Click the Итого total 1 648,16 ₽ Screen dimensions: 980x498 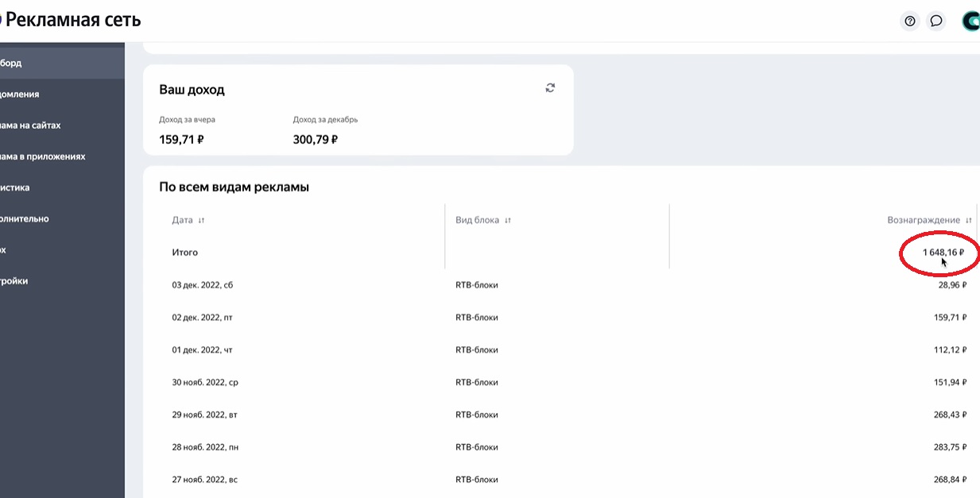click(x=943, y=253)
